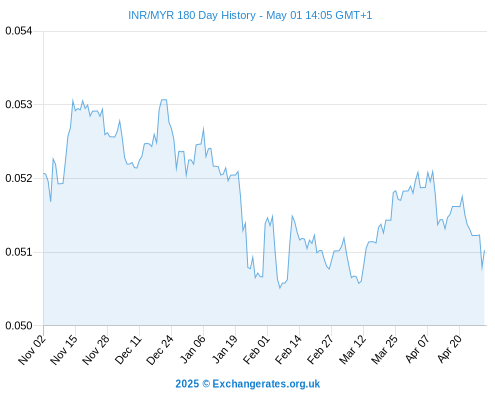Choose the Feb 27 x-axis label
495x400 pixels.
click(x=320, y=350)
